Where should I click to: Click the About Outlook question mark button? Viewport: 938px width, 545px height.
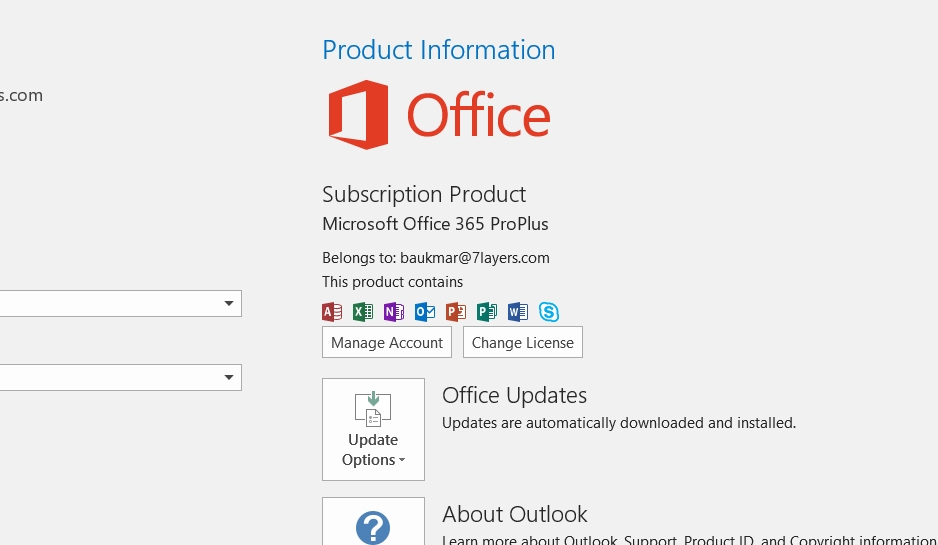pos(373,521)
